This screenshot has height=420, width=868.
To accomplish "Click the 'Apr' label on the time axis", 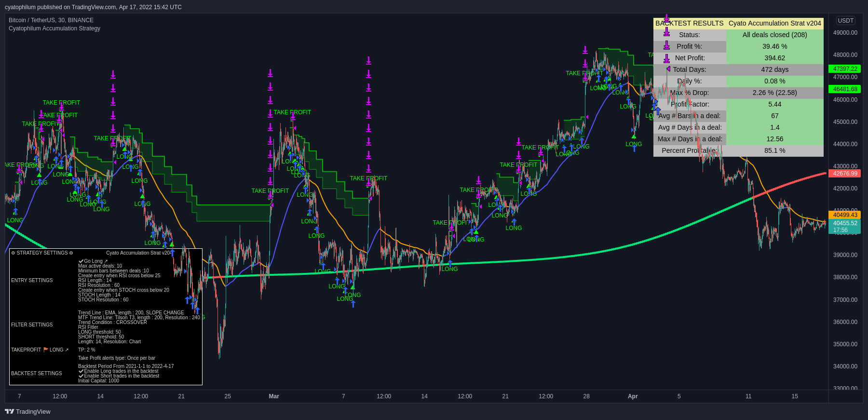I will [x=633, y=396].
